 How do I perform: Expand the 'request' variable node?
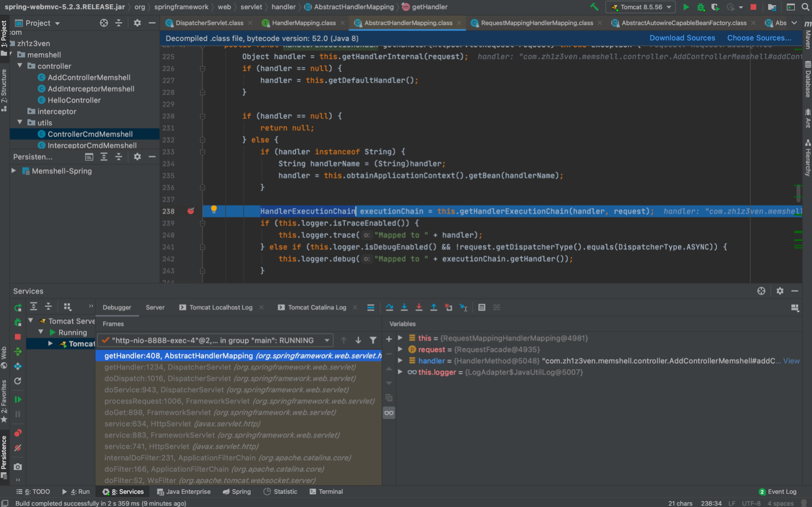tap(400, 349)
